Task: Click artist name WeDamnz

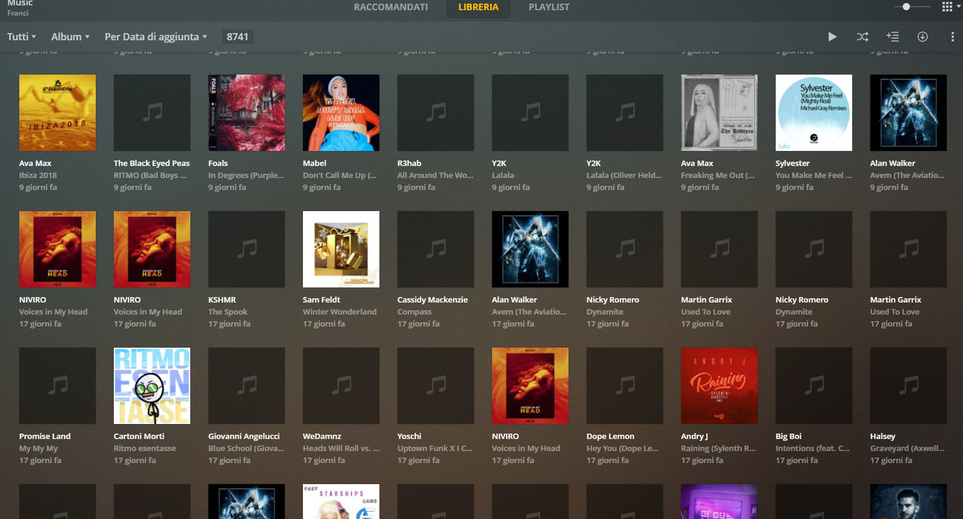Action: point(322,436)
